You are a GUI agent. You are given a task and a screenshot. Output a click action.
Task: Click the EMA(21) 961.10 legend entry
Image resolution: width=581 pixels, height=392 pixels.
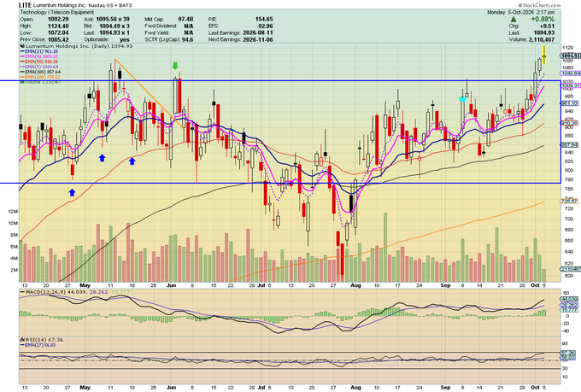tap(41, 51)
